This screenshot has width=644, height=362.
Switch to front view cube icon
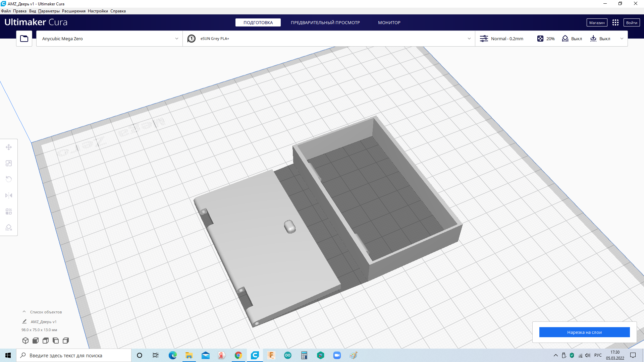coord(36,341)
